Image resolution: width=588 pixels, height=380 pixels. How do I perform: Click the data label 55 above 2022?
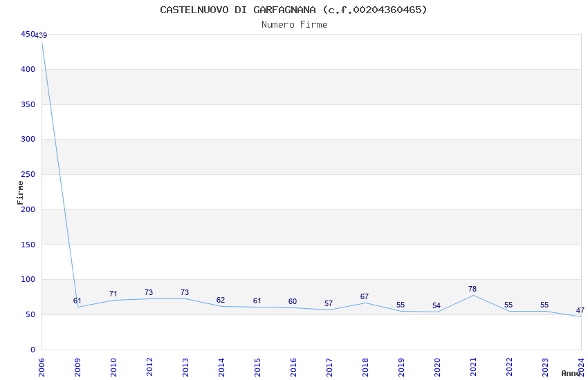pyautogui.click(x=508, y=305)
